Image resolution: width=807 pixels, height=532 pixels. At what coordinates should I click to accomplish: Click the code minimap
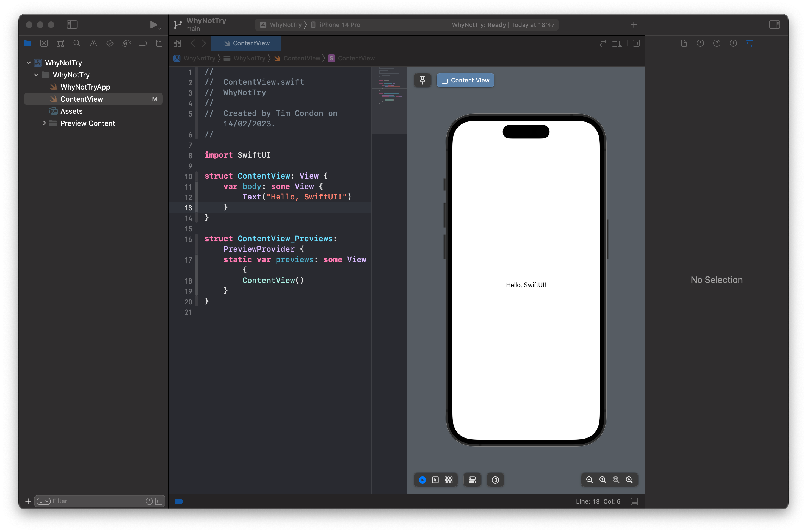[389, 100]
